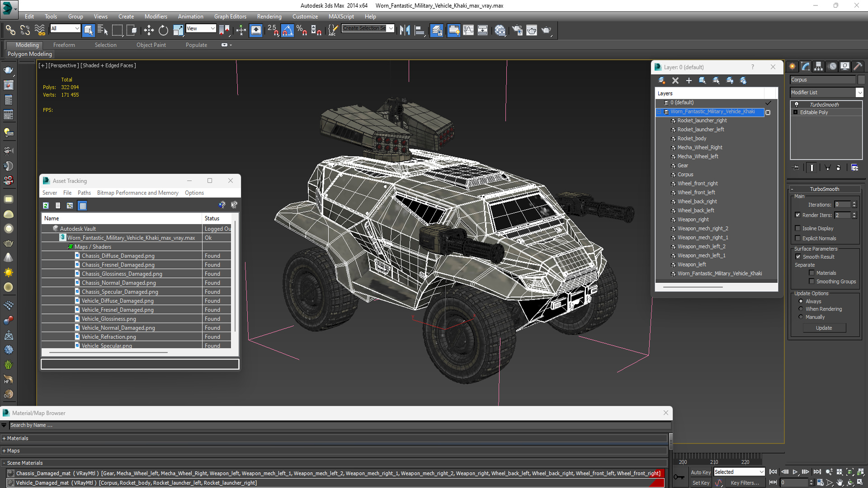
Task: Click the Shaded + Edged Faces viewport label
Action: pyautogui.click(x=108, y=66)
